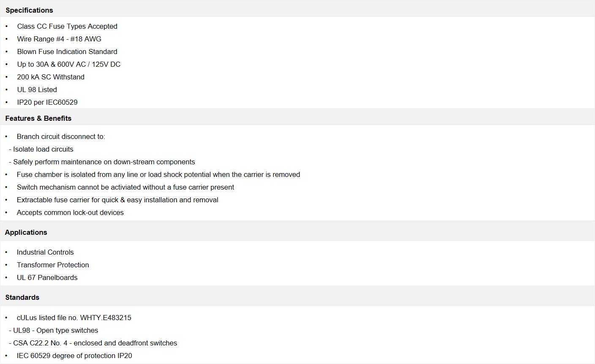Screen dimensions: 595x364
Task: Click the Industrial Controls application item
Action: coord(45,252)
